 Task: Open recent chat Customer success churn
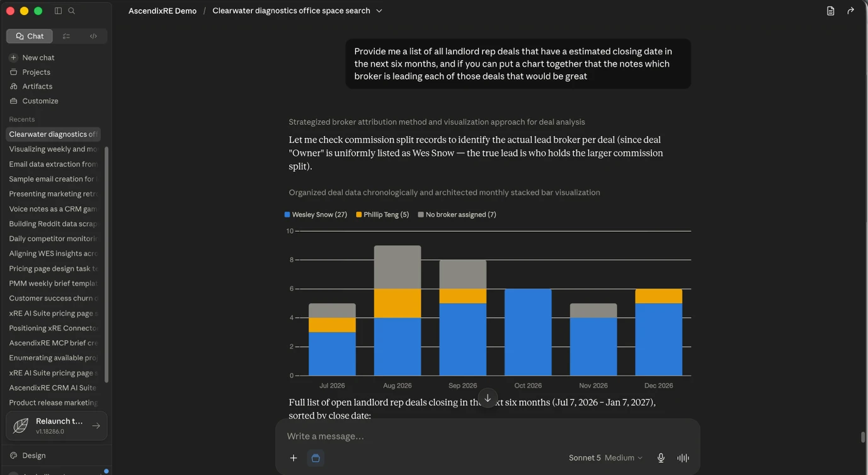click(x=53, y=298)
